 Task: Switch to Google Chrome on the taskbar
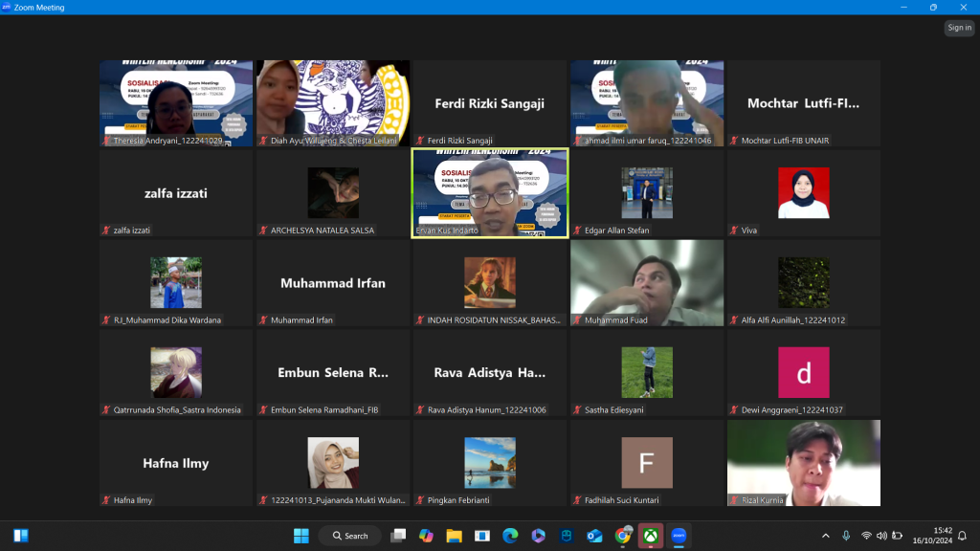623,536
